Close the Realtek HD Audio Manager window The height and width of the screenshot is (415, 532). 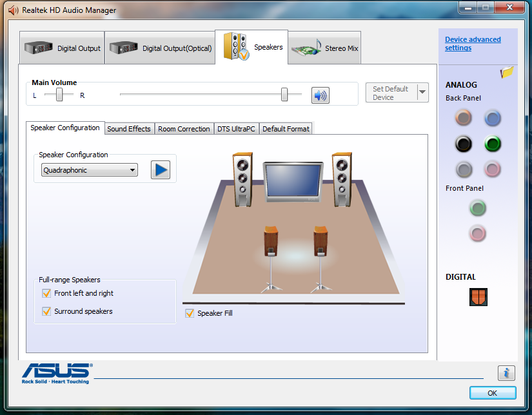(x=509, y=8)
